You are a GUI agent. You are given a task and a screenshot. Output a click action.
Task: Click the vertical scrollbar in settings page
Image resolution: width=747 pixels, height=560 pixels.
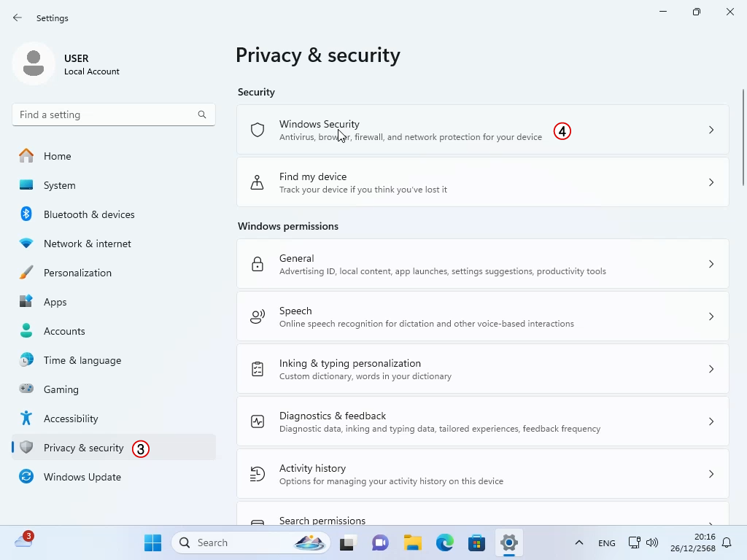[743, 139]
